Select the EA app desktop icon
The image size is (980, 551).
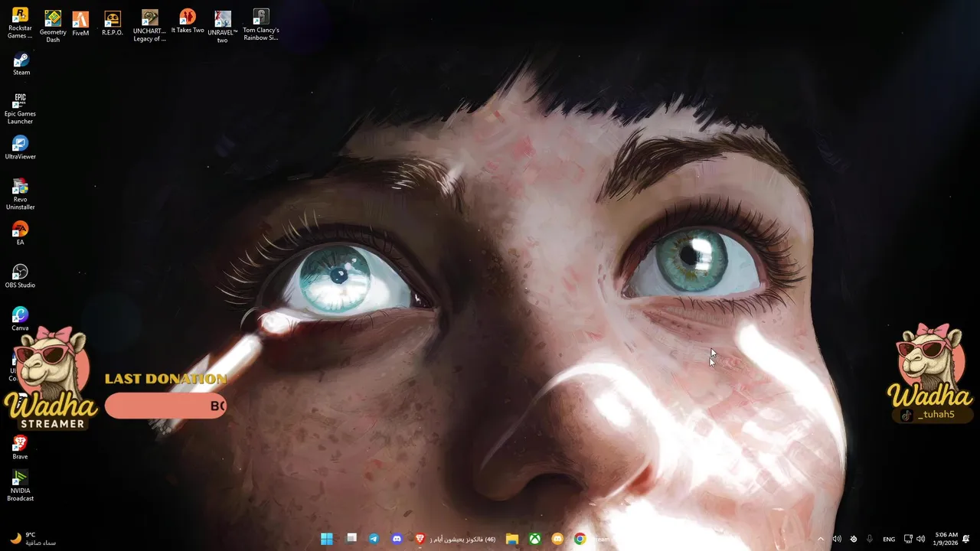pyautogui.click(x=21, y=233)
